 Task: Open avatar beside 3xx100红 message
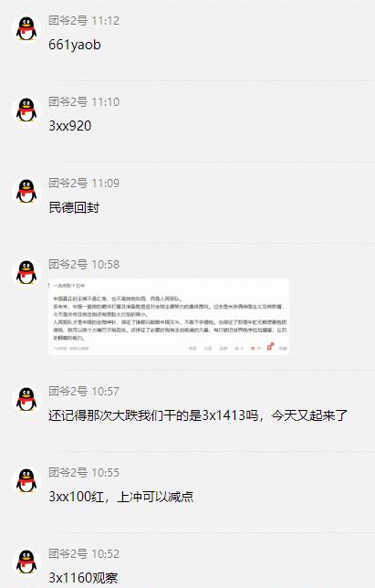tap(26, 481)
